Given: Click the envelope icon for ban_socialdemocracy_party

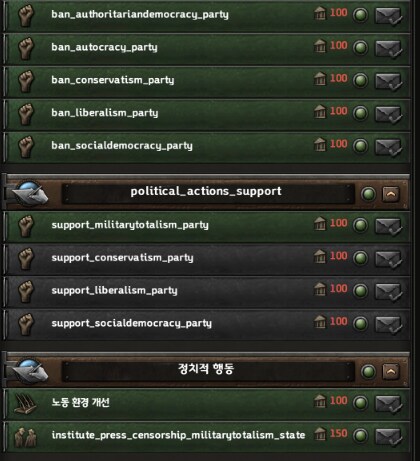Looking at the screenshot, I should click(388, 147).
